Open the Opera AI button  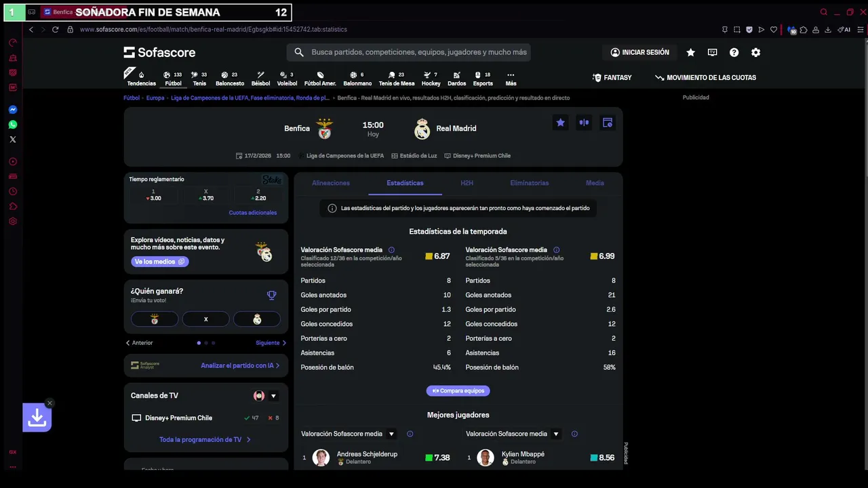point(844,30)
